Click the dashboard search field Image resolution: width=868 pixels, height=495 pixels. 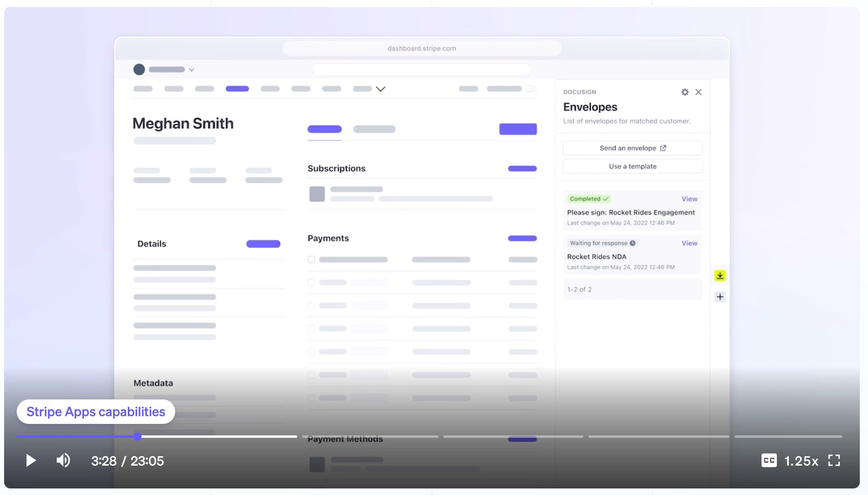(422, 69)
